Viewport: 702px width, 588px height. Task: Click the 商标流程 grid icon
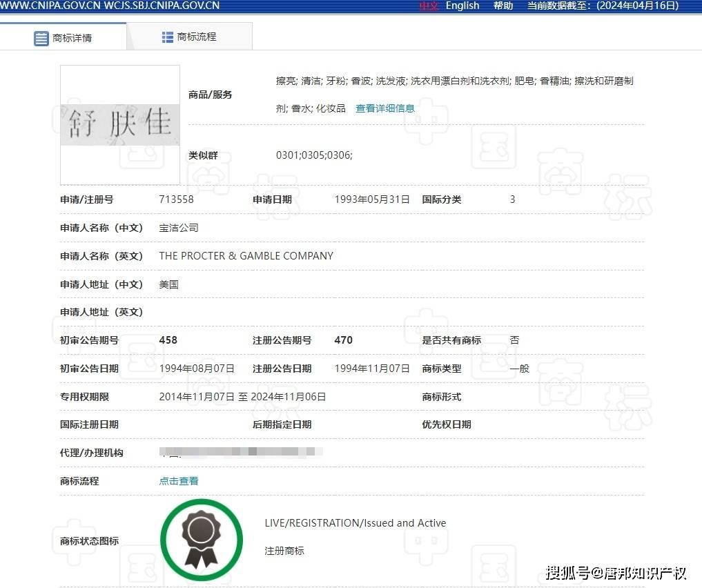tap(168, 37)
